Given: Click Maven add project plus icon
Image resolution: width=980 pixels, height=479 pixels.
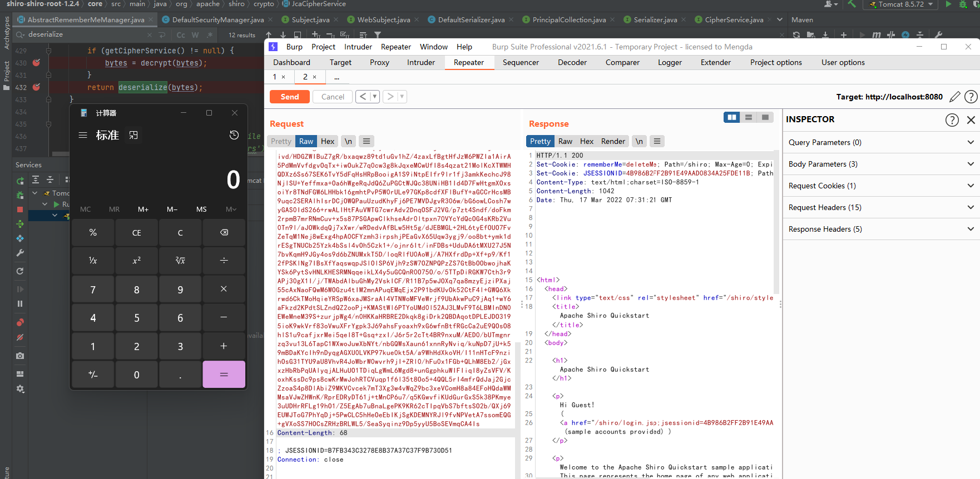Looking at the screenshot, I should [x=844, y=34].
